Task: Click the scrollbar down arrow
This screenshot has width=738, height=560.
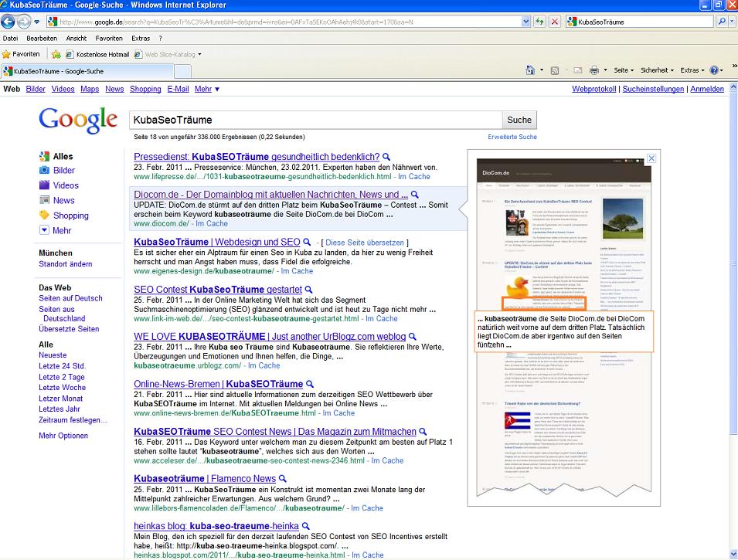Action: [x=733, y=555]
